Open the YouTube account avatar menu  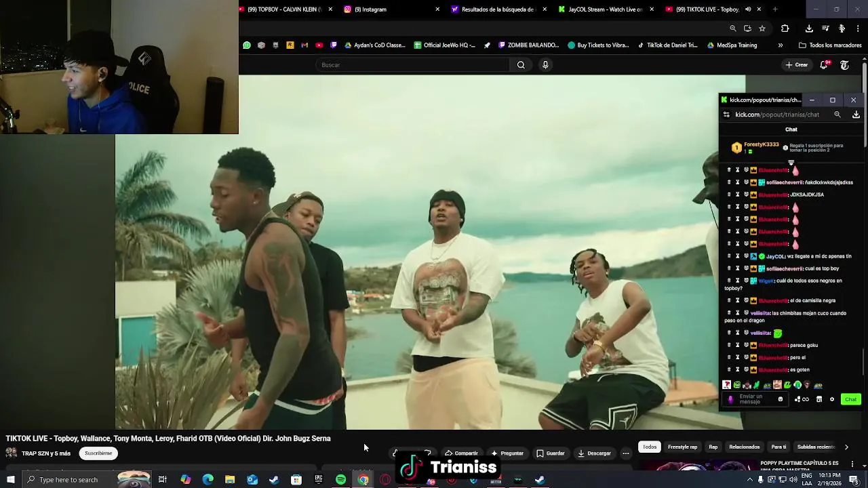click(x=844, y=65)
